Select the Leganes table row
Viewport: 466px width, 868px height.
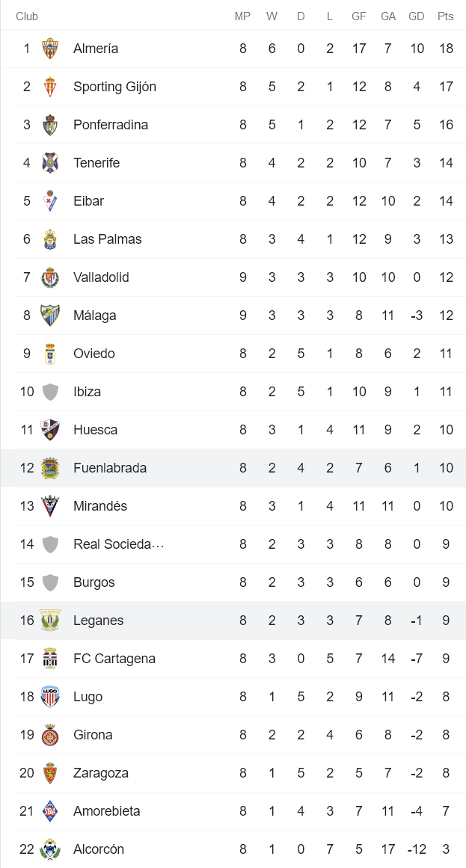(233, 621)
